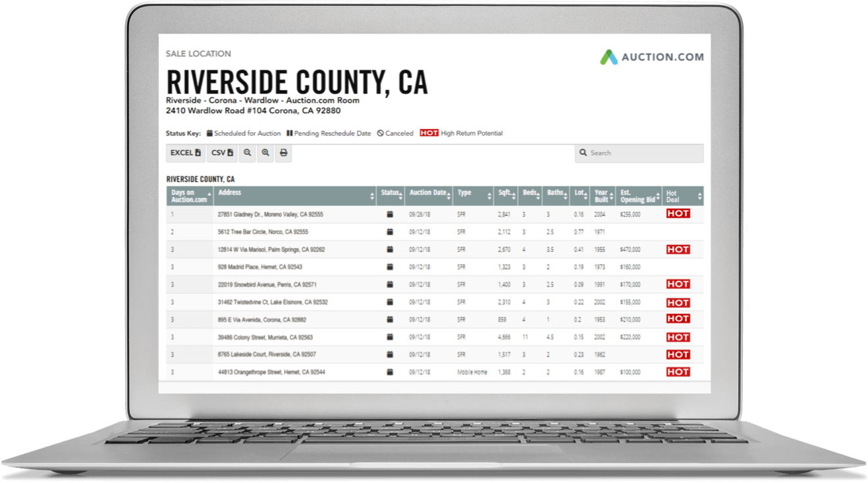The width and height of the screenshot is (868, 483).
Task: Click HOT badge on 12814 W Via Marisol row
Action: [x=678, y=249]
